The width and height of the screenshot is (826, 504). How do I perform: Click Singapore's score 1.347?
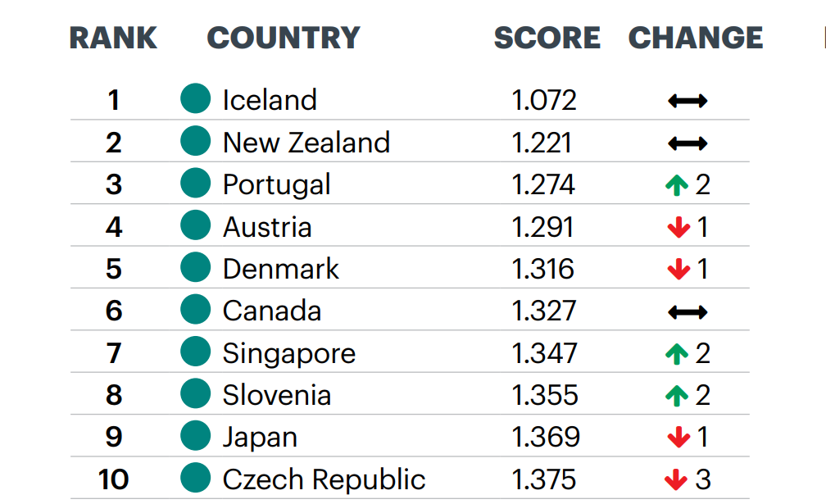coord(545,353)
